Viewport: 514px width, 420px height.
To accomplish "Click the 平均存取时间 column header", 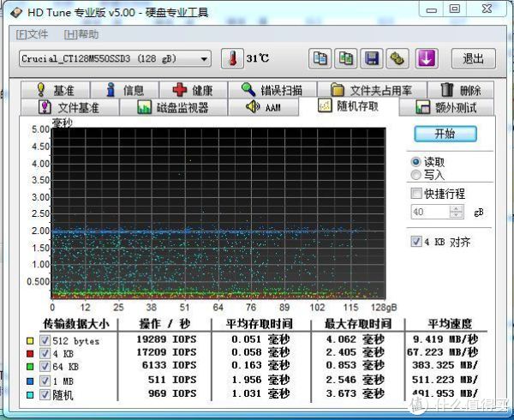I will pyautogui.click(x=260, y=324).
